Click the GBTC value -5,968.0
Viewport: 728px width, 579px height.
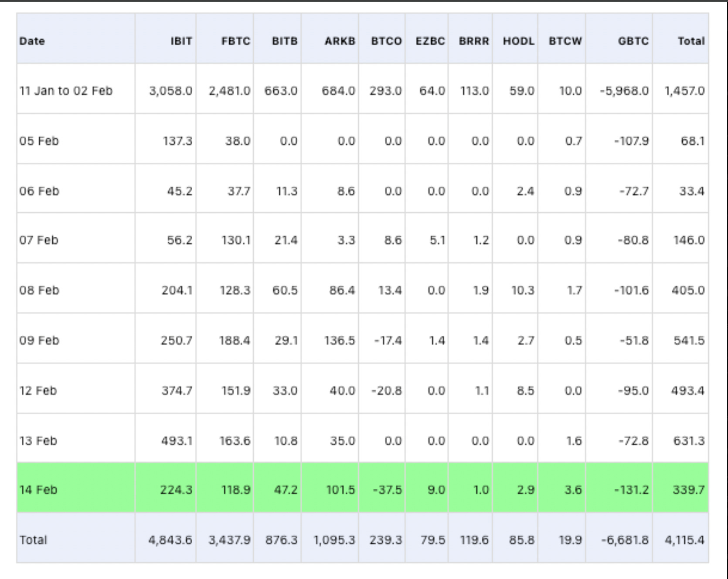click(624, 91)
